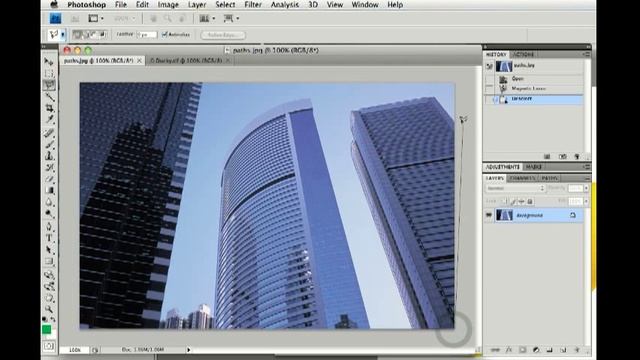Open status bar info arrow menu

click(x=189, y=350)
